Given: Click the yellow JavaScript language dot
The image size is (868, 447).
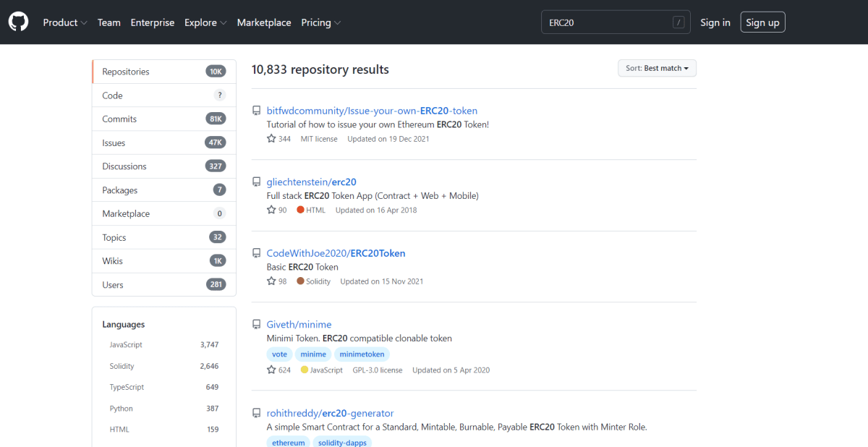Looking at the screenshot, I should (305, 370).
